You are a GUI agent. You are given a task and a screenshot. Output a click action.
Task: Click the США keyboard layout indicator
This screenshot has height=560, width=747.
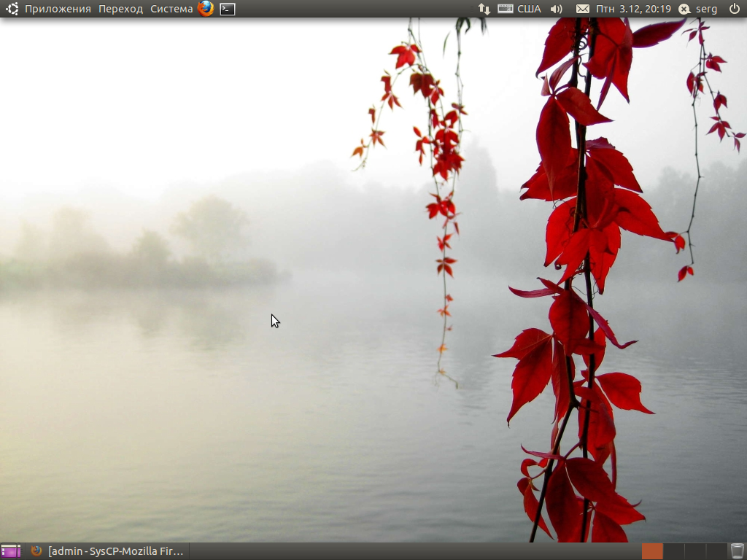[519, 9]
